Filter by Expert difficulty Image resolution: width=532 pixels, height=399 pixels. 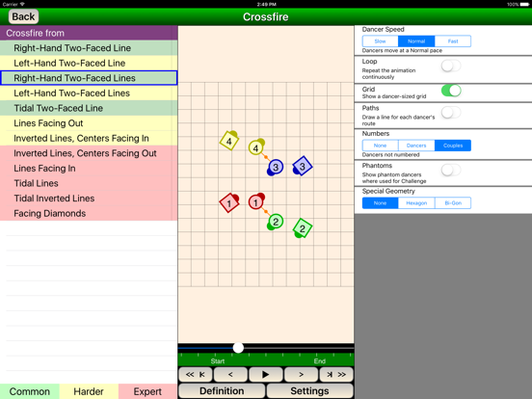[x=147, y=391]
